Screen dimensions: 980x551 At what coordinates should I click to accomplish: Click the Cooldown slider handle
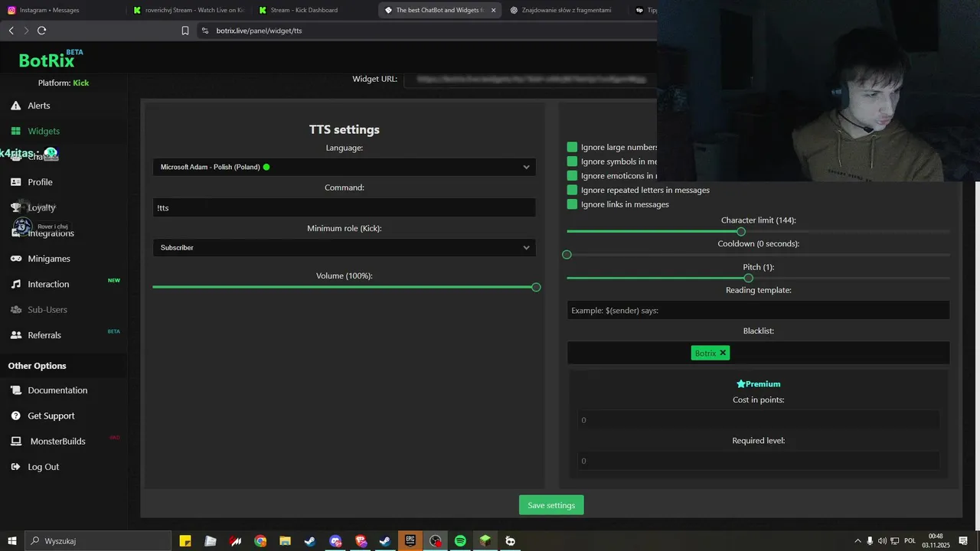point(567,254)
